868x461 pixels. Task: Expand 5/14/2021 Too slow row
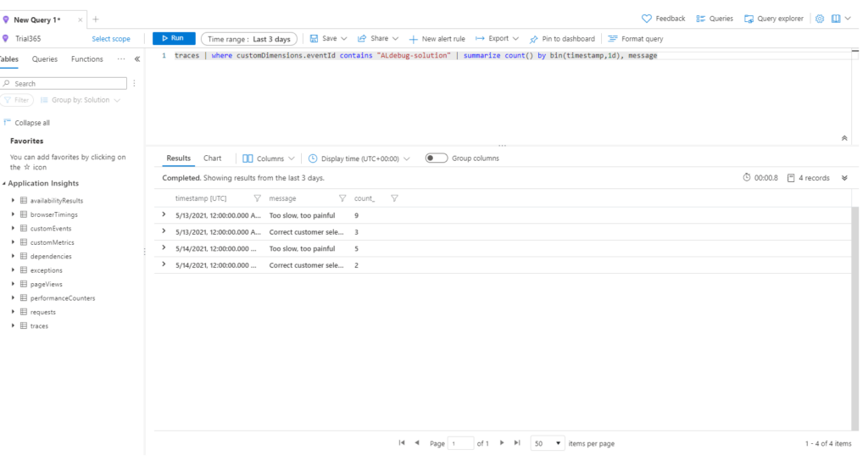click(164, 248)
